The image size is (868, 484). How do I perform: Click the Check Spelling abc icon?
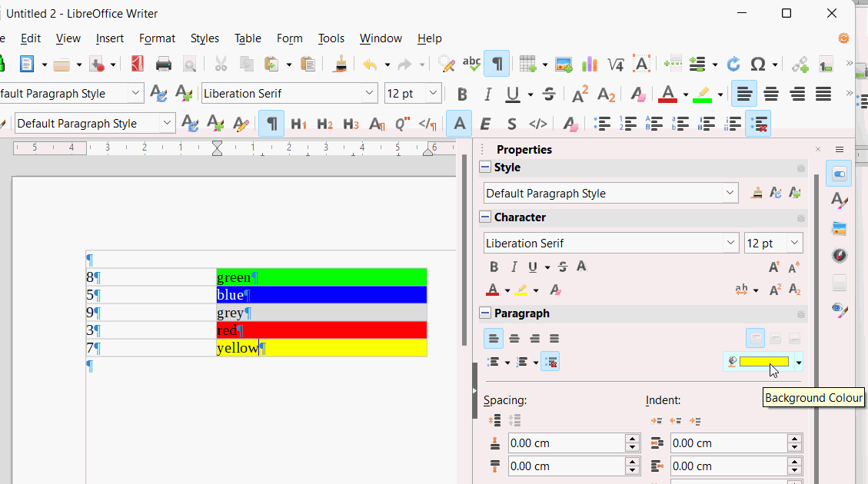pos(471,64)
